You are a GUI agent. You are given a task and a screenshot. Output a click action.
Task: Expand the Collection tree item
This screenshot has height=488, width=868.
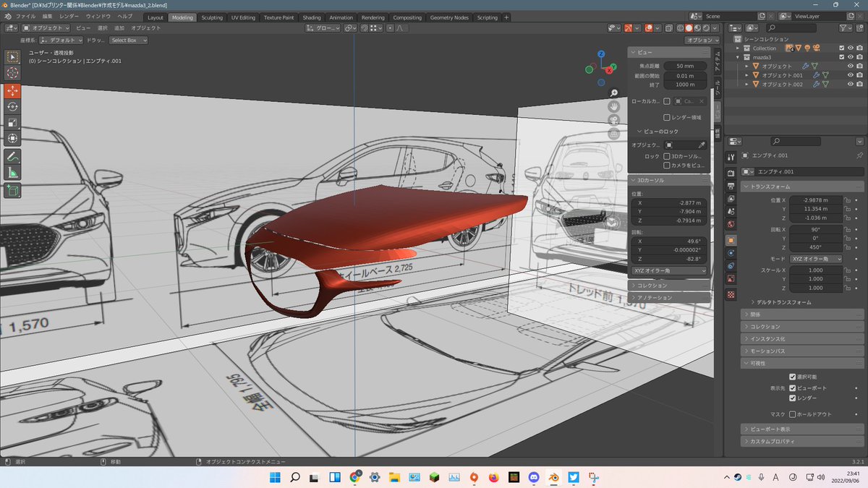pos(739,48)
